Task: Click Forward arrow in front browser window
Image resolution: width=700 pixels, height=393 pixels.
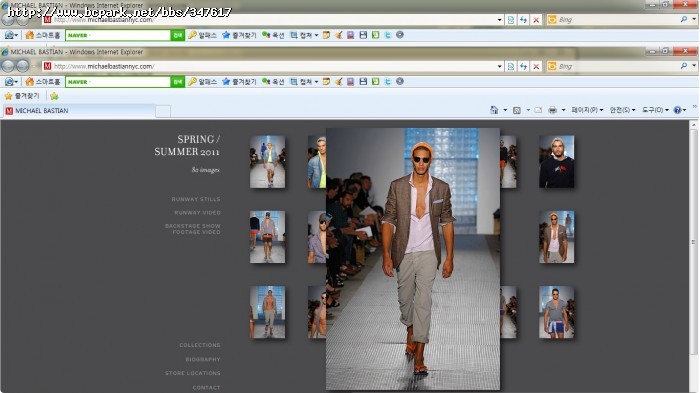Action: [x=23, y=66]
